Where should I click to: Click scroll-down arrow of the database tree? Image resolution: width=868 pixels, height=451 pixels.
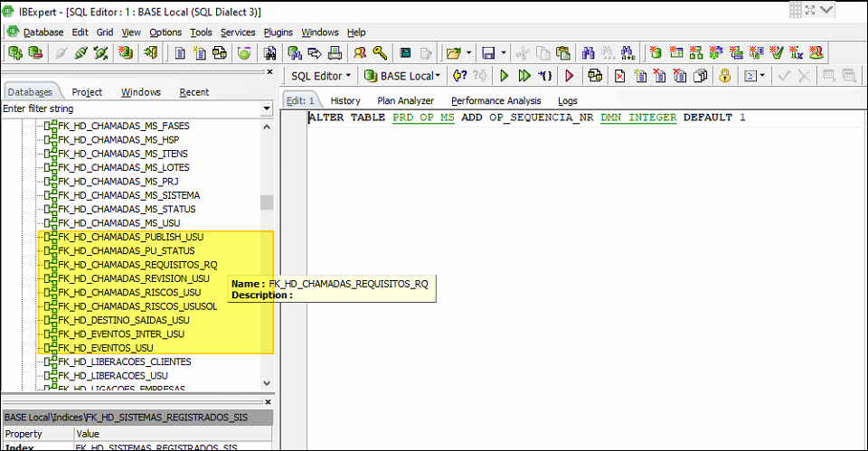click(x=267, y=383)
